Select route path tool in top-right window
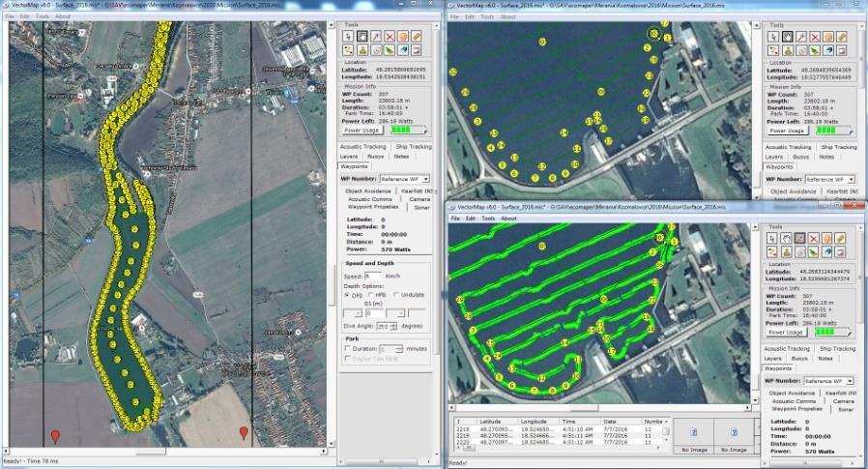Screen dimensions: 868x469 773,50
